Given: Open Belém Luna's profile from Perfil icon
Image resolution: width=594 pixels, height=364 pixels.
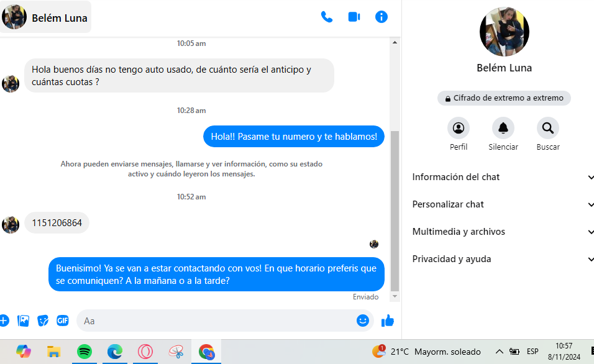Looking at the screenshot, I should coord(459,128).
